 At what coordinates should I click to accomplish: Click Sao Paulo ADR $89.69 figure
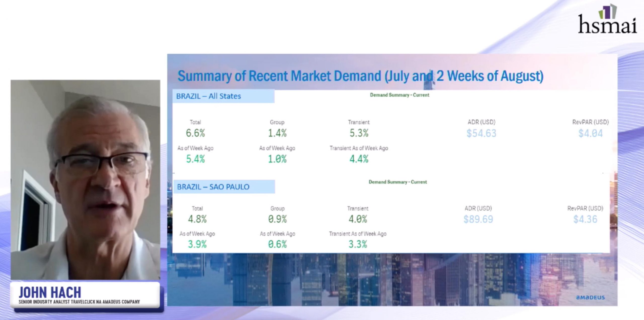tap(478, 219)
